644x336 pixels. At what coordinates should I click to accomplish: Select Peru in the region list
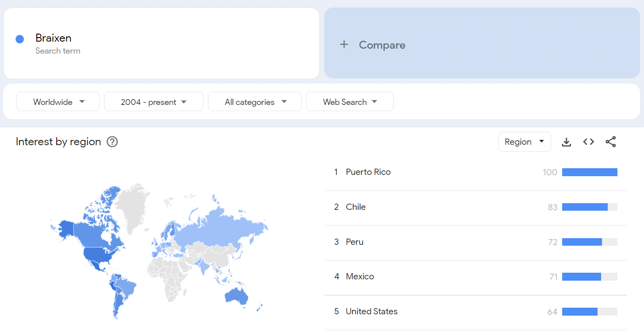tap(355, 242)
